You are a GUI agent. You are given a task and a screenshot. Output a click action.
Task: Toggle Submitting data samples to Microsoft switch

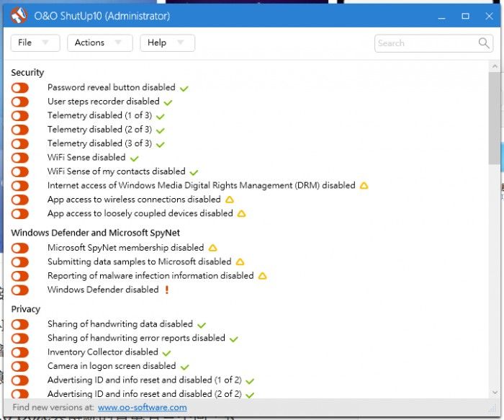[x=20, y=262]
